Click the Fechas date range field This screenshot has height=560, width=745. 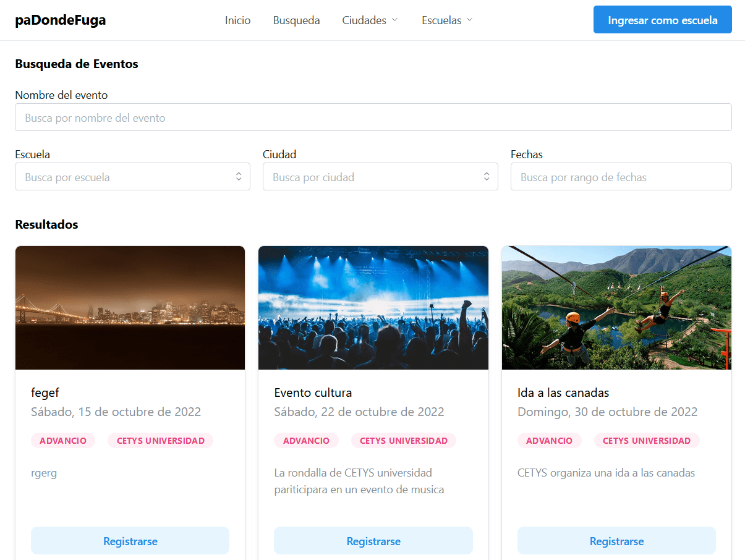[621, 177]
